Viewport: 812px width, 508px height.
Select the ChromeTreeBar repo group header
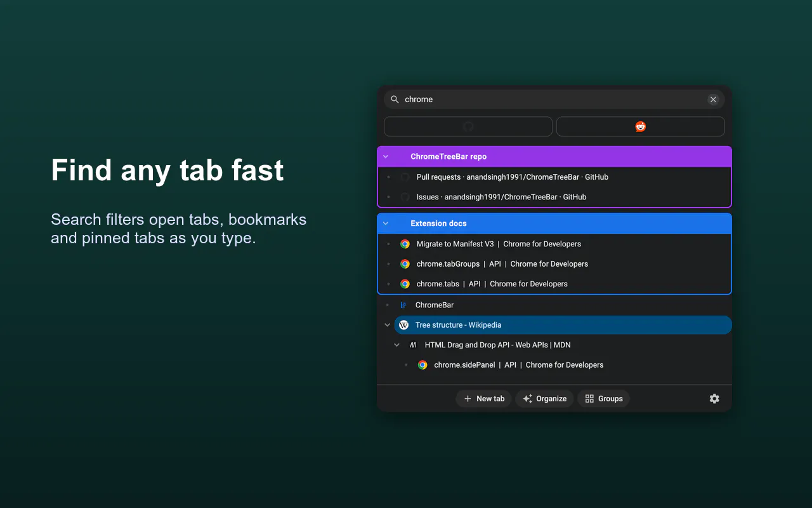pyautogui.click(x=554, y=157)
